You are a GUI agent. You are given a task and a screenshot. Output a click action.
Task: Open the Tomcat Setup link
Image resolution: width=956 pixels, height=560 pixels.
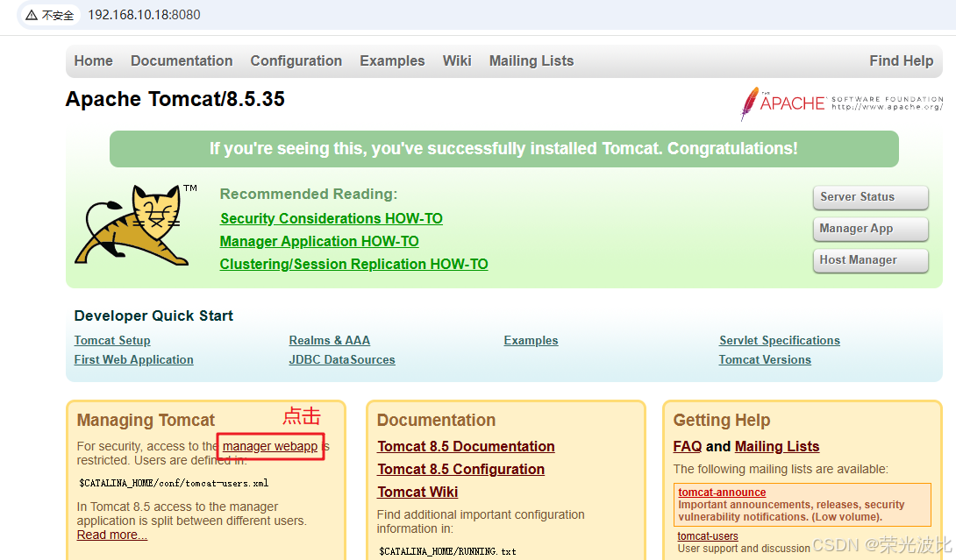pyautogui.click(x=112, y=341)
